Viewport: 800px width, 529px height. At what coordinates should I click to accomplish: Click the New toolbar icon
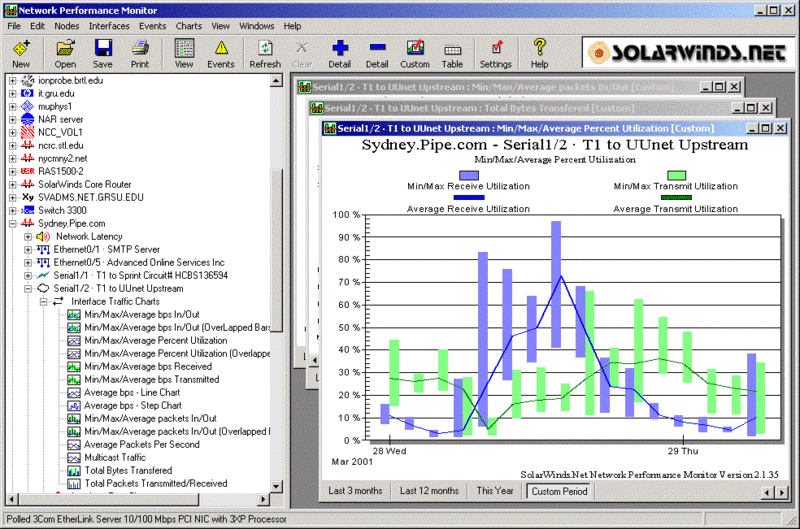pyautogui.click(x=21, y=53)
